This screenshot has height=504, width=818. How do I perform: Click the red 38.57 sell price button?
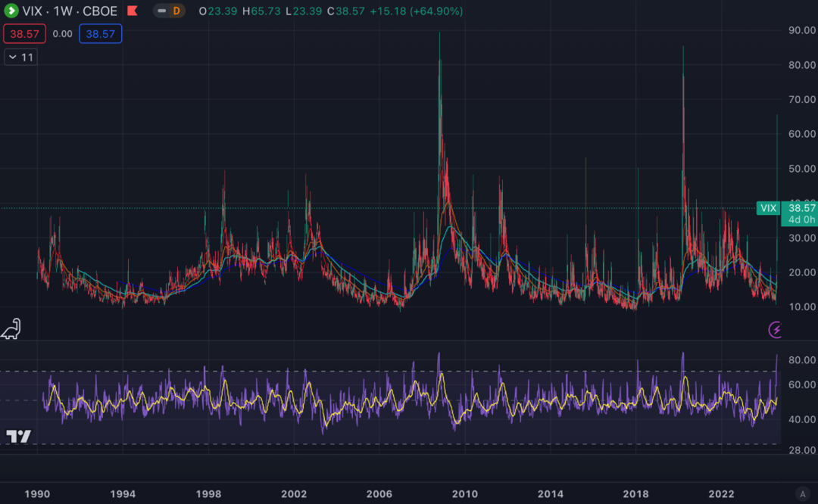(x=24, y=34)
